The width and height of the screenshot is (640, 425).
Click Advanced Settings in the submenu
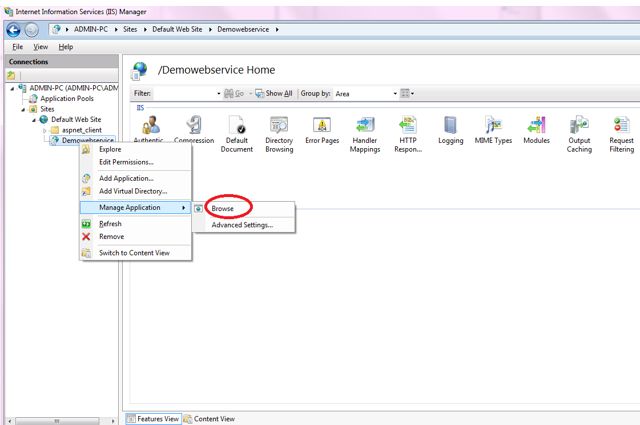click(x=244, y=225)
